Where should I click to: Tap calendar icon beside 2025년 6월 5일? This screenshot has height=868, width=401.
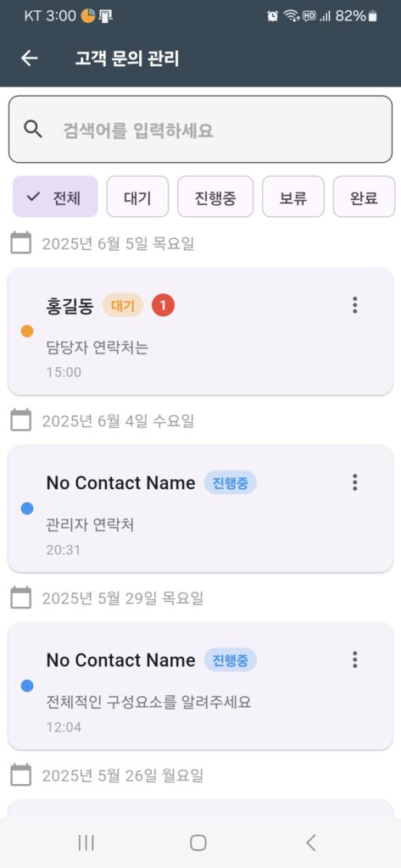pos(21,243)
